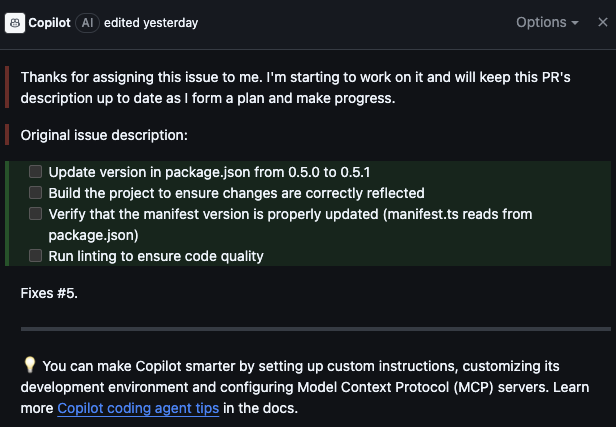The width and height of the screenshot is (616, 427).
Task: Click the green added-lines marker bar
Action: 7,213
